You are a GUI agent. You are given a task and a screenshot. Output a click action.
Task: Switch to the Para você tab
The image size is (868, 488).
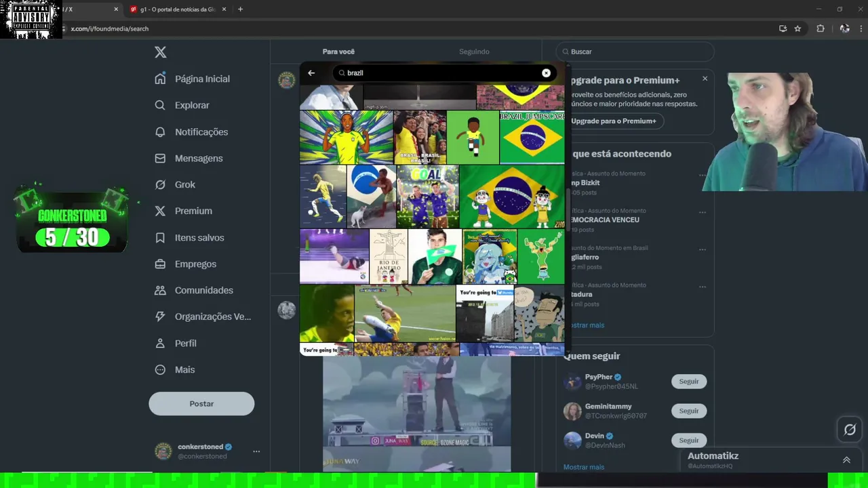(x=338, y=52)
